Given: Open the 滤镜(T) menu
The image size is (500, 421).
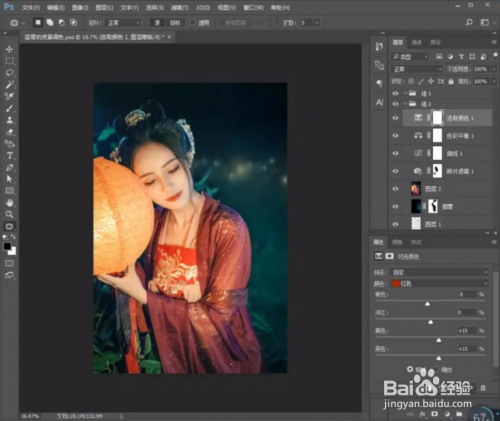Looking at the screenshot, I should click(x=180, y=7).
